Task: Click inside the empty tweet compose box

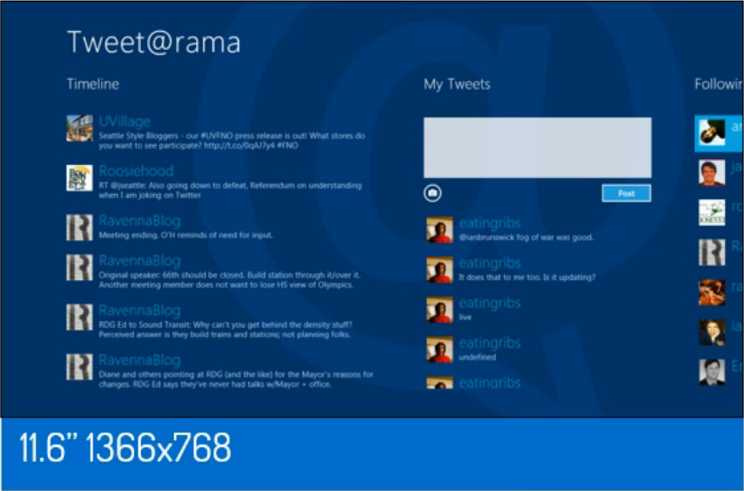Action: [x=537, y=148]
